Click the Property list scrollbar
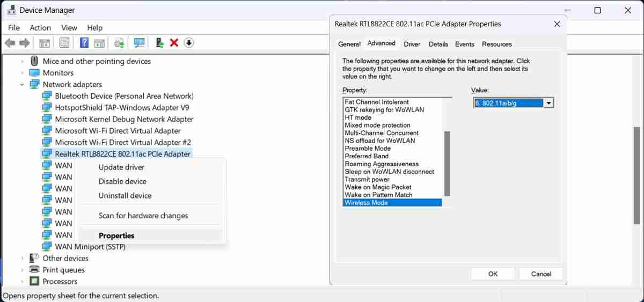 [447, 153]
